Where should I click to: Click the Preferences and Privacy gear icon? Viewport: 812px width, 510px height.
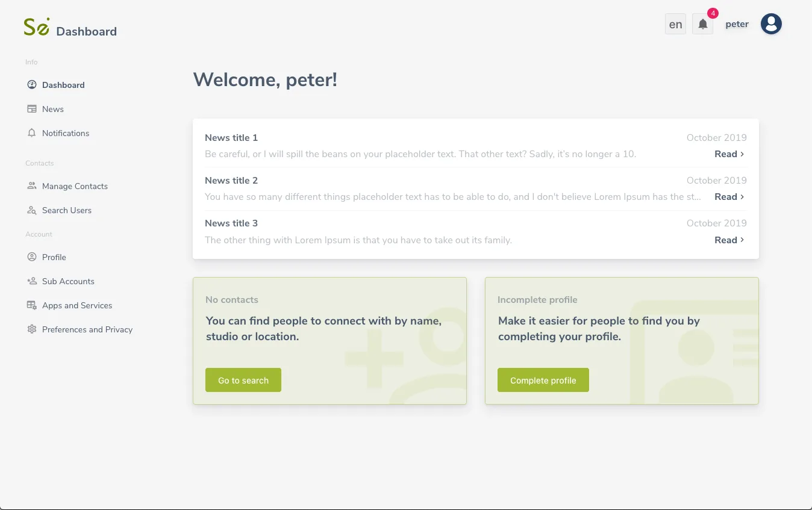click(32, 329)
